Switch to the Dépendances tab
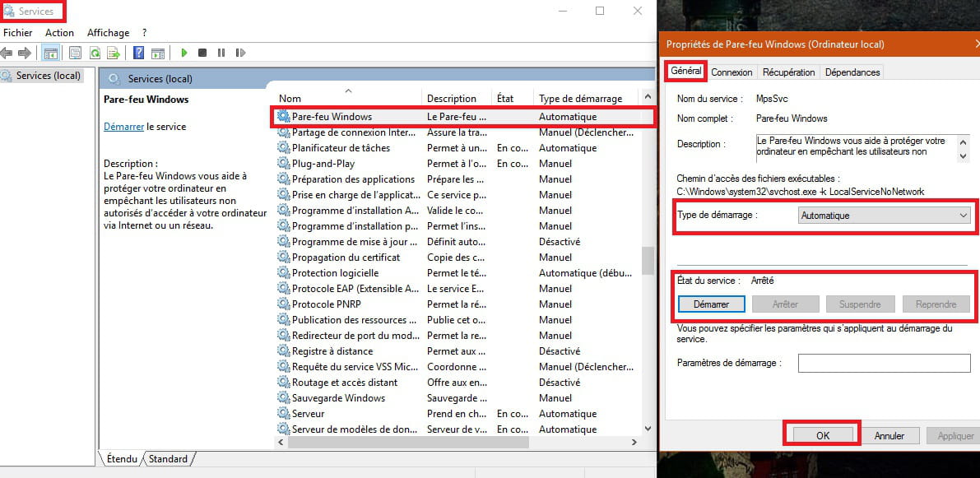980x478 pixels. [852, 72]
